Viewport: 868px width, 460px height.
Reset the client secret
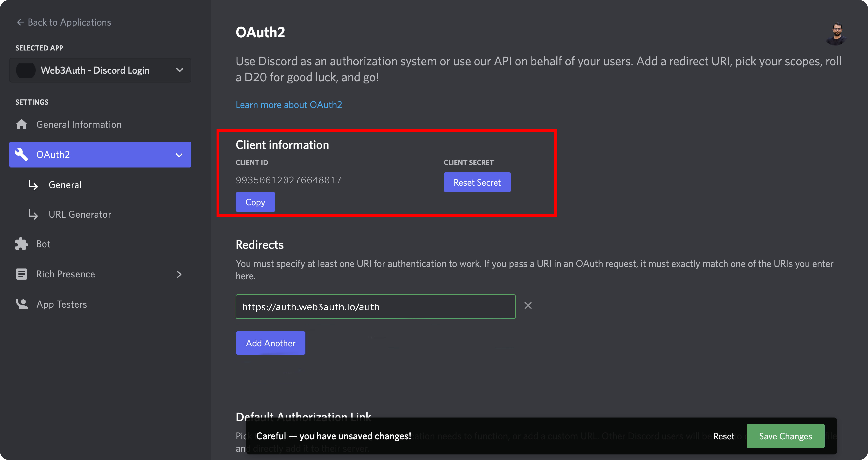(477, 182)
